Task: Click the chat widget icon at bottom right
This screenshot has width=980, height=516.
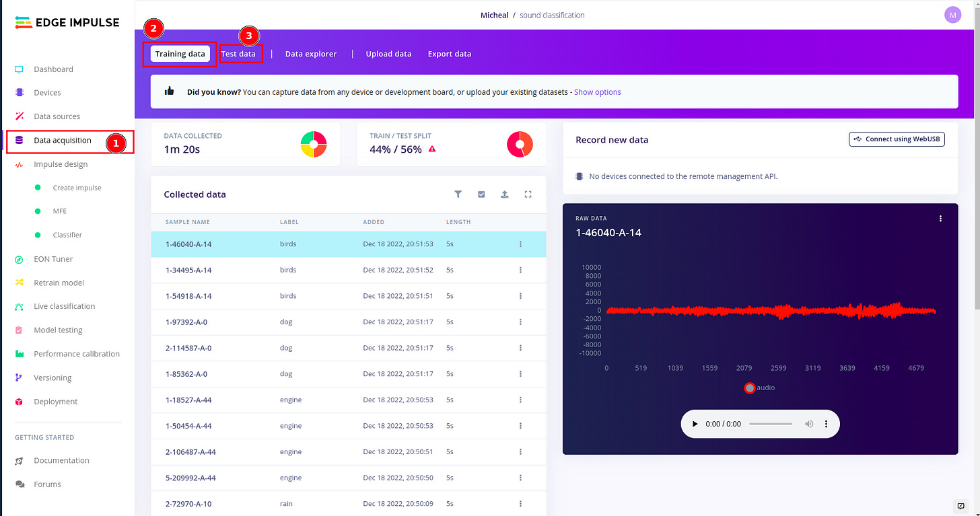Action: [961, 506]
